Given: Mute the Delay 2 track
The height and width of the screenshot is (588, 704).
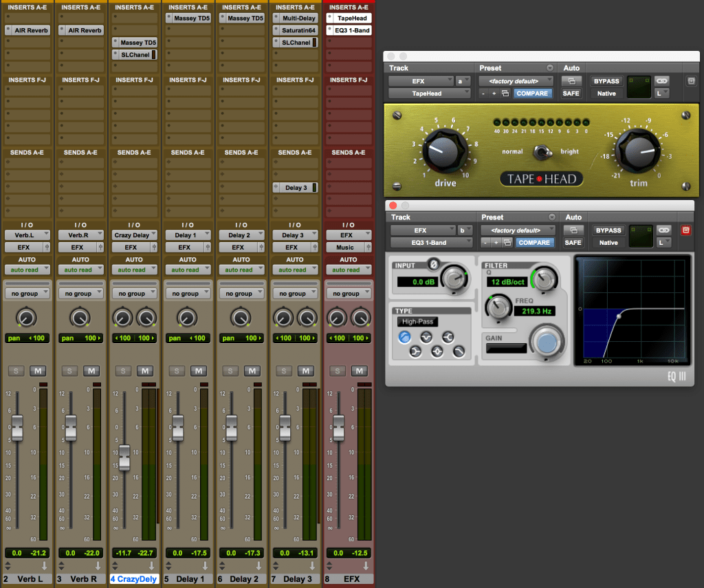Looking at the screenshot, I should pyautogui.click(x=253, y=371).
